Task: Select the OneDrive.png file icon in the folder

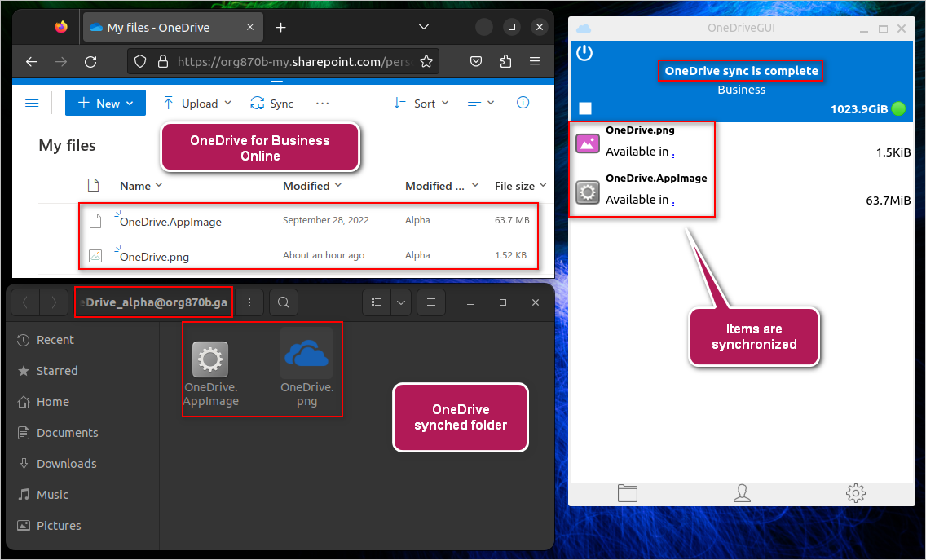Action: [x=306, y=355]
